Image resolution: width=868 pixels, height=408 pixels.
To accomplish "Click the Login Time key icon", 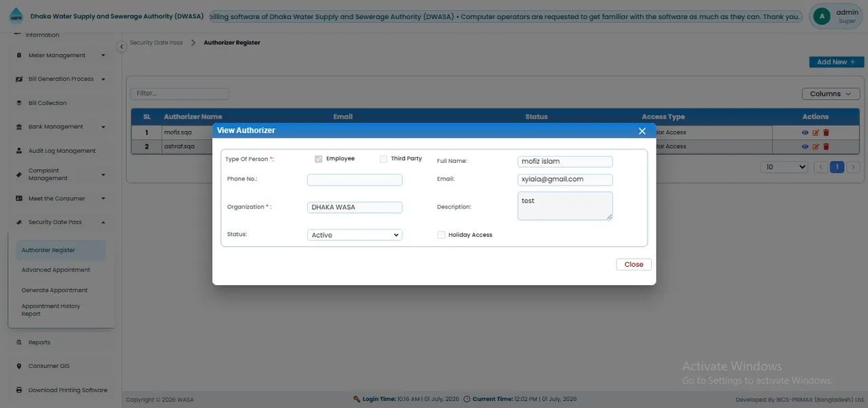I will click(x=357, y=399).
